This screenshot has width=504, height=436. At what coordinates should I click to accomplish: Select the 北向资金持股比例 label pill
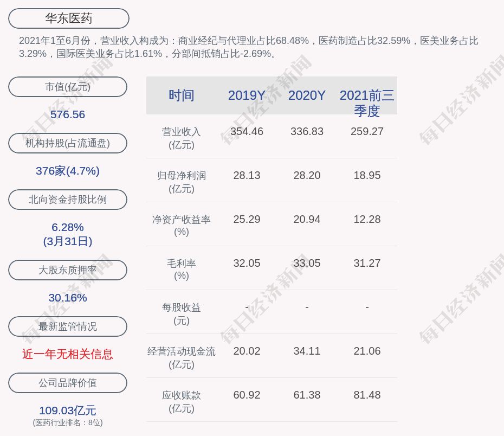(68, 200)
